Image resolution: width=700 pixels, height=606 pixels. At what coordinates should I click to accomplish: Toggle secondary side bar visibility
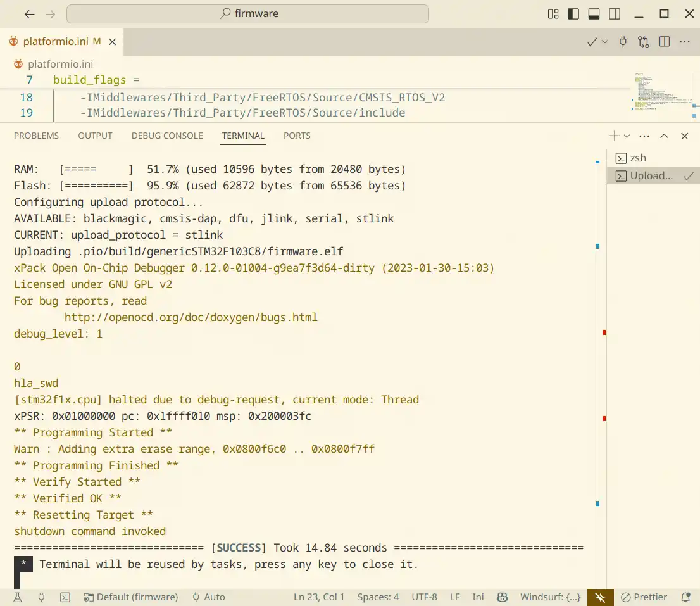coord(615,15)
